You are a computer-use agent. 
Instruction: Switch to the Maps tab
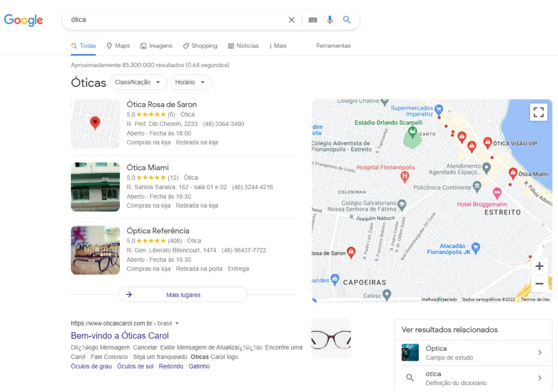point(118,46)
